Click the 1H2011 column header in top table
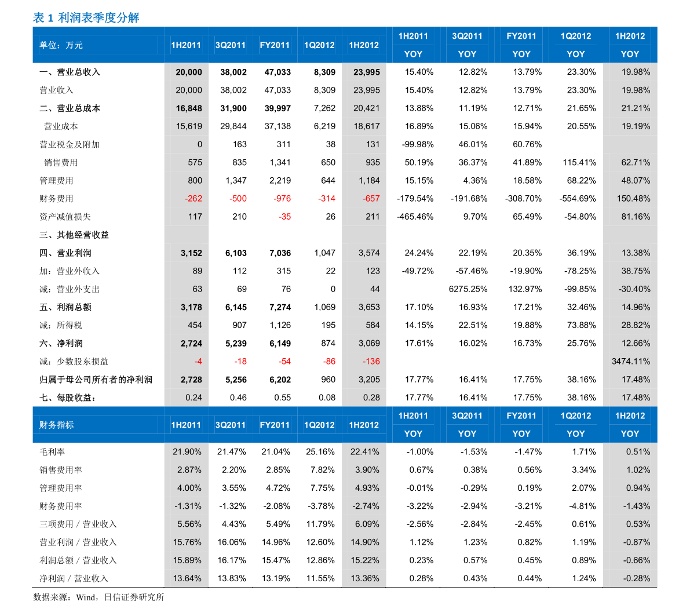This screenshot has width=690, height=616. [186, 45]
